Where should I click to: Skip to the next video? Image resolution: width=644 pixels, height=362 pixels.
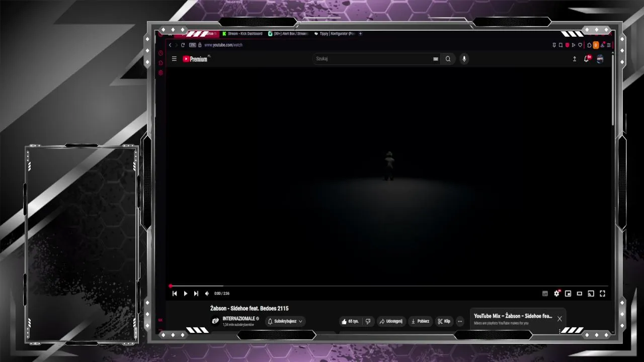196,294
